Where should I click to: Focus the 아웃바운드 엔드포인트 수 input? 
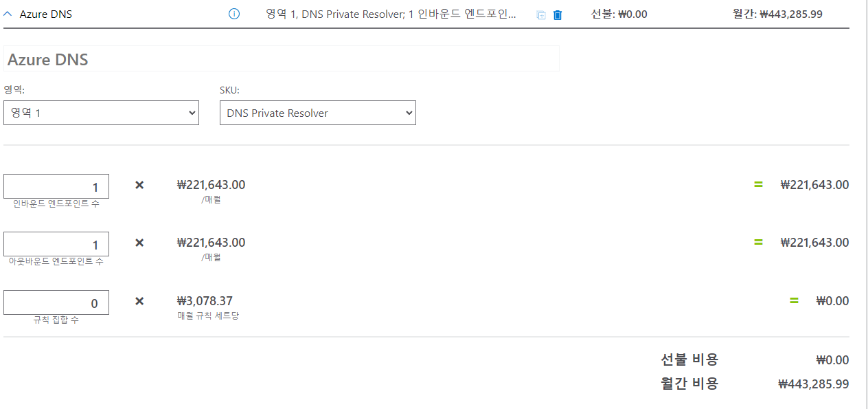click(x=56, y=244)
